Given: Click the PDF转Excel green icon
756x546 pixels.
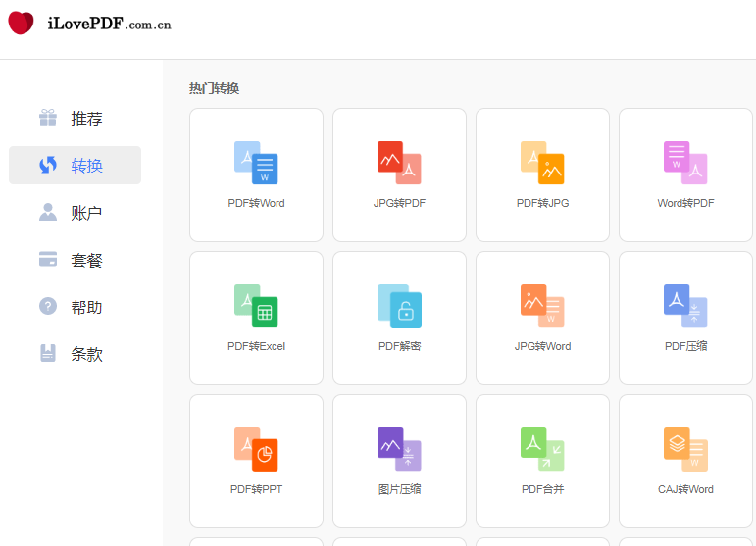Looking at the screenshot, I should (x=256, y=306).
